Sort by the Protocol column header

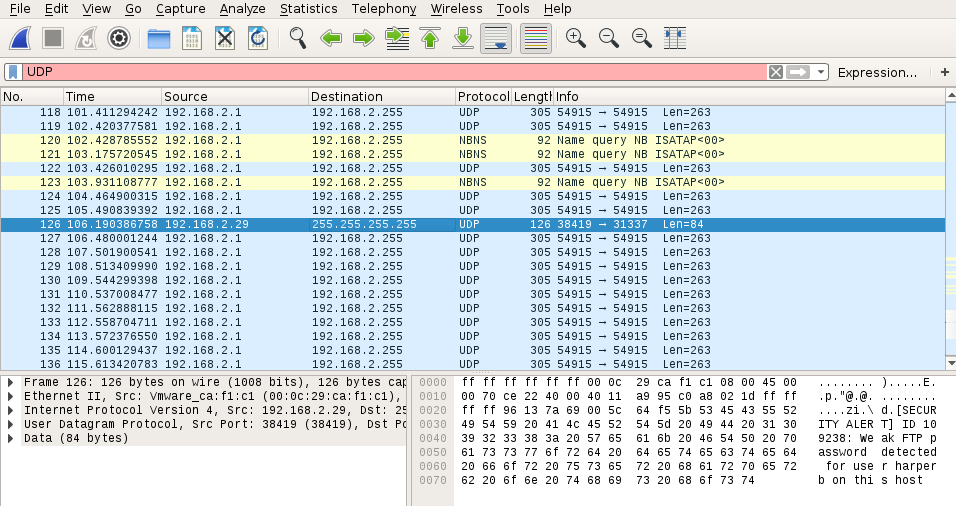point(483,96)
